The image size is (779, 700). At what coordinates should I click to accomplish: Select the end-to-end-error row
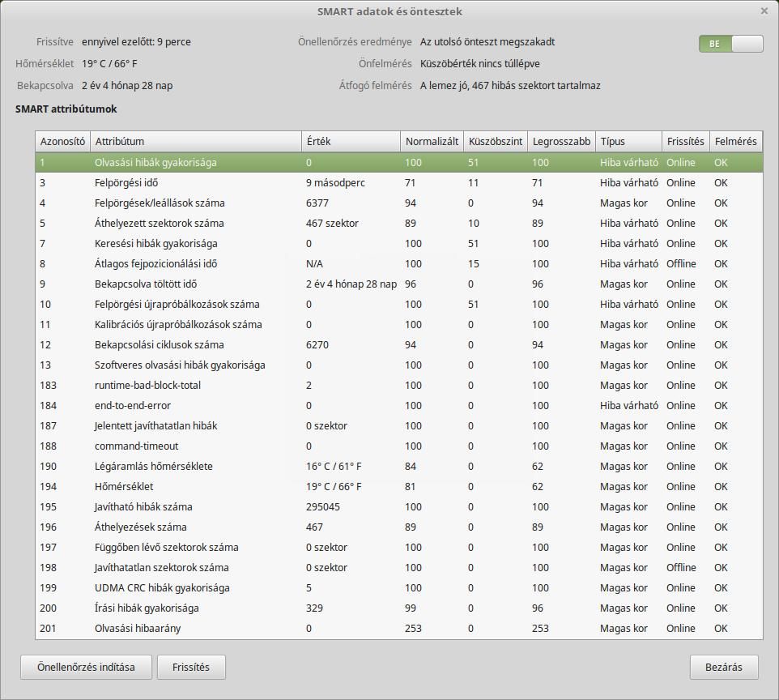pos(399,406)
